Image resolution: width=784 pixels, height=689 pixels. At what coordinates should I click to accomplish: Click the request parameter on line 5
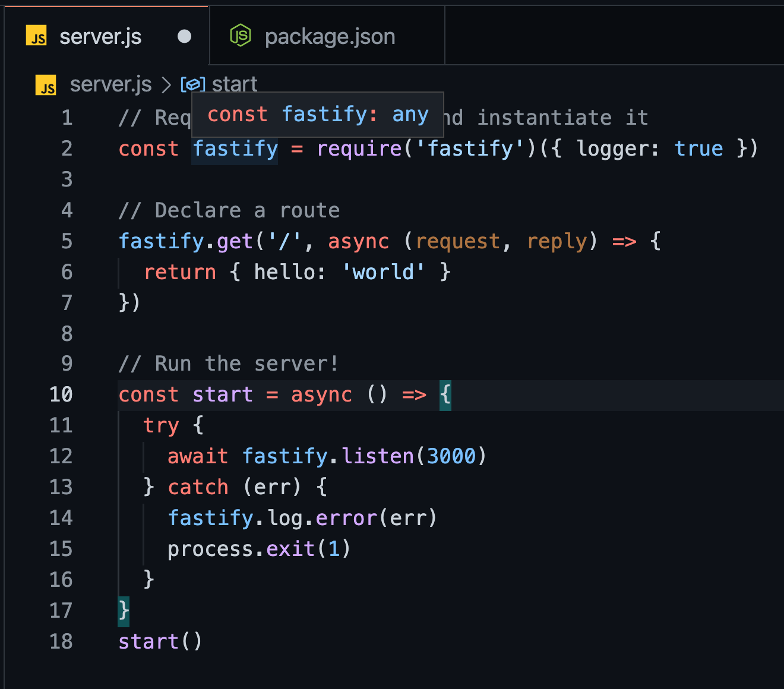[457, 241]
